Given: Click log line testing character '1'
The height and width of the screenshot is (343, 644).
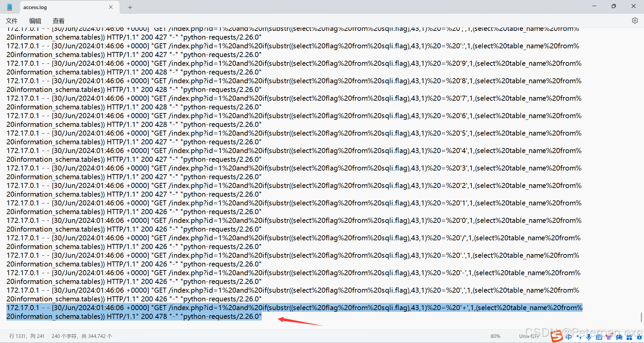Looking at the screenshot, I should (x=294, y=207).
